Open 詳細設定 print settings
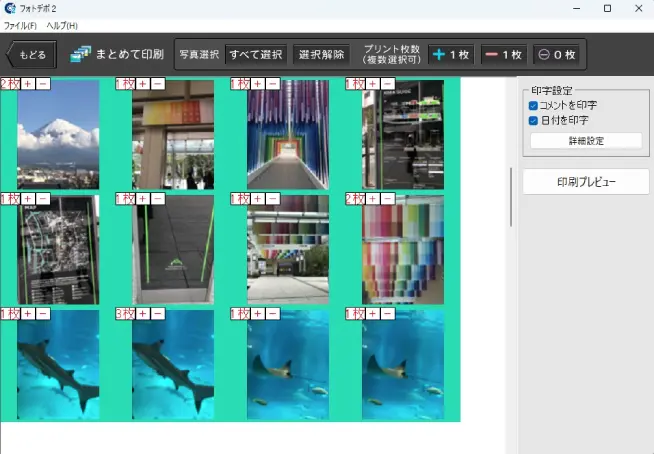Viewport: 654px width, 454px height. click(586, 141)
